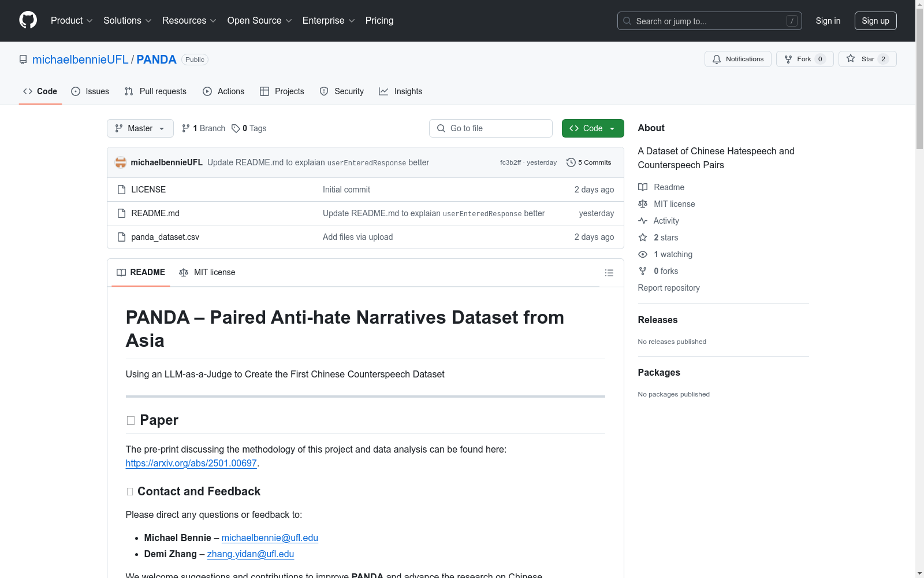
Task: Open the arxiv.org/abs/2501.00697 link
Action: pos(191,463)
